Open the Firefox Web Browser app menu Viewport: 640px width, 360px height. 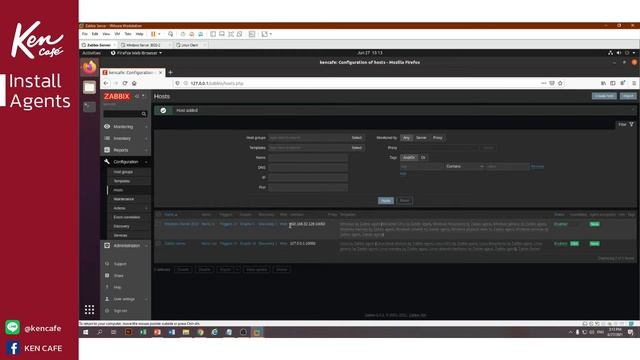[136, 53]
